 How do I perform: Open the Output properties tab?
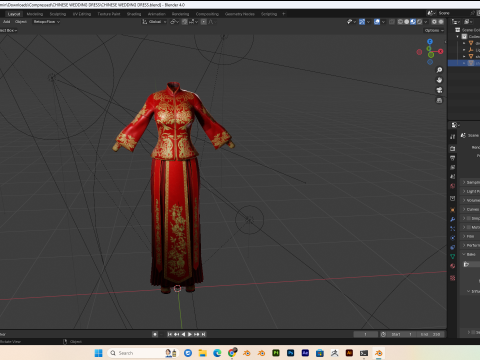452,158
